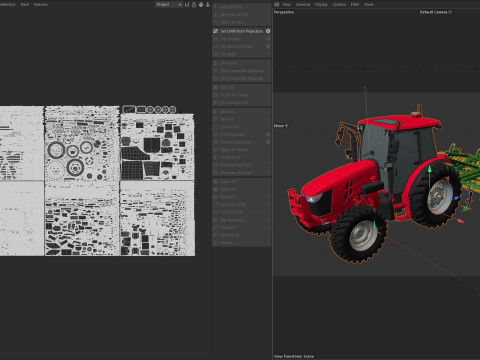
Task: Open the Paint menu in UV editor
Action: [25, 5]
